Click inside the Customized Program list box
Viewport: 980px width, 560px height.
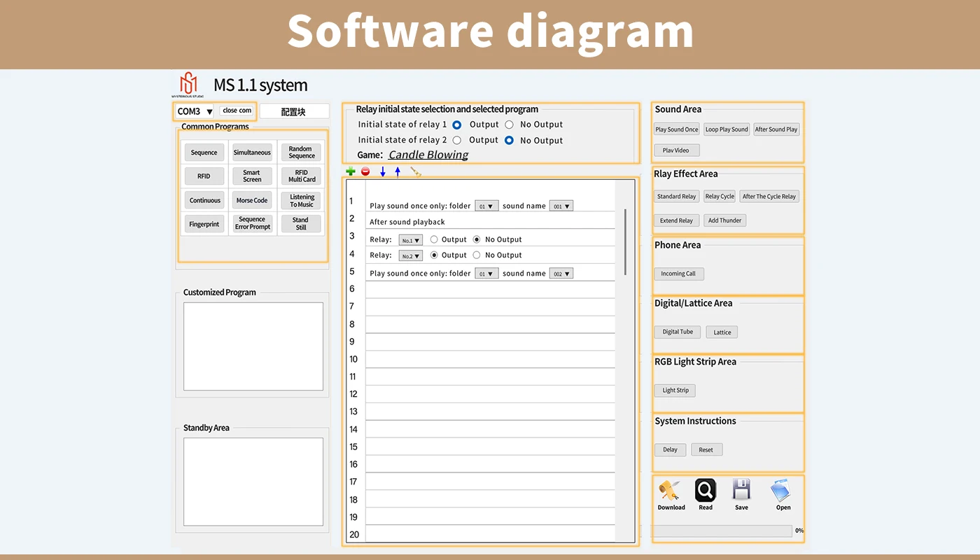point(253,346)
